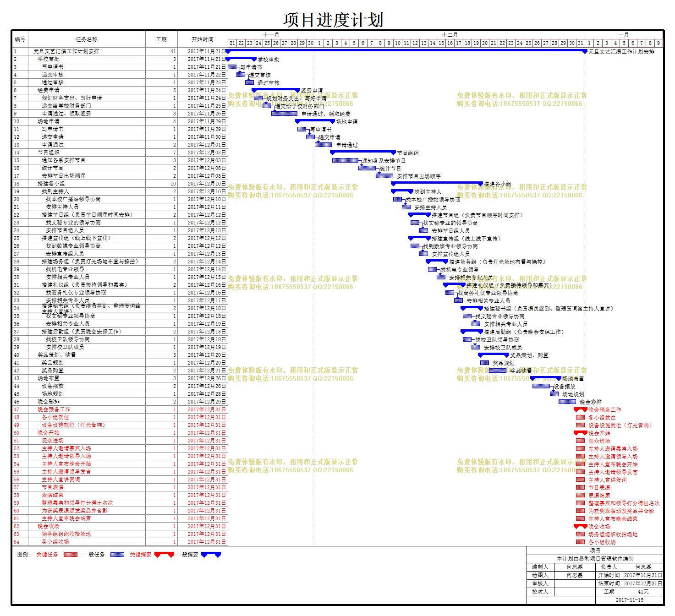This screenshot has width=675, height=616.
Task: Select the 一月 month header in the timeline
Action: pyautogui.click(x=624, y=35)
